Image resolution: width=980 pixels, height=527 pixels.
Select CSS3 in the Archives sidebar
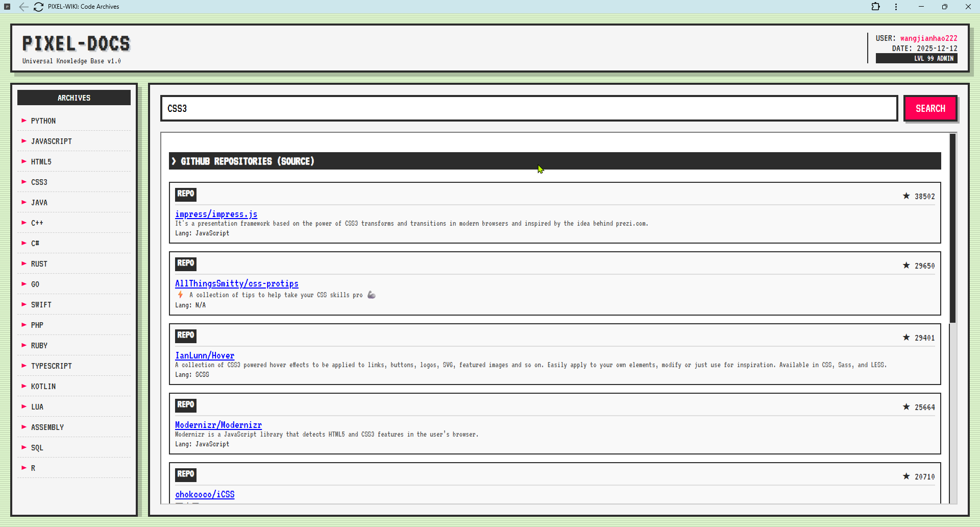[x=39, y=182]
